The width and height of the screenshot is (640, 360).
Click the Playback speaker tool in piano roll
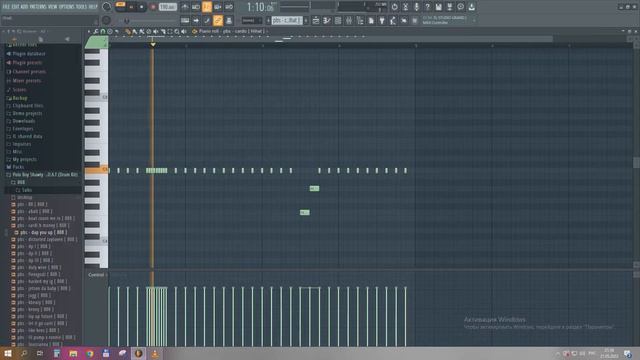[x=184, y=31]
